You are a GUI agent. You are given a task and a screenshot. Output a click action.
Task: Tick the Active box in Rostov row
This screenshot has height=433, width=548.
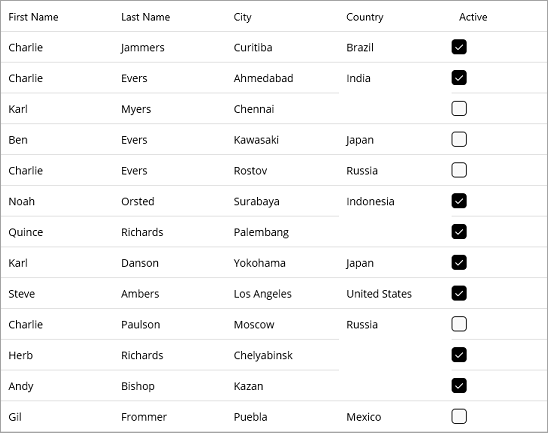pos(459,170)
